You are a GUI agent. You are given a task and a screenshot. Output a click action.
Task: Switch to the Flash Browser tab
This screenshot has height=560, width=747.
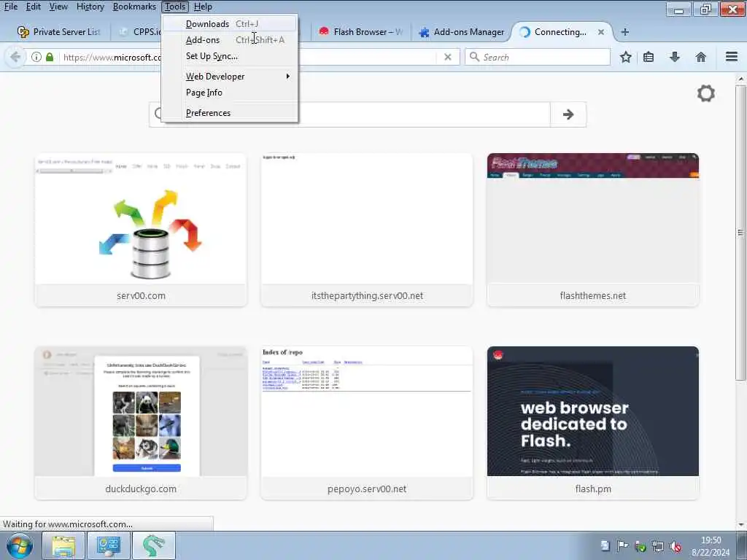(360, 32)
